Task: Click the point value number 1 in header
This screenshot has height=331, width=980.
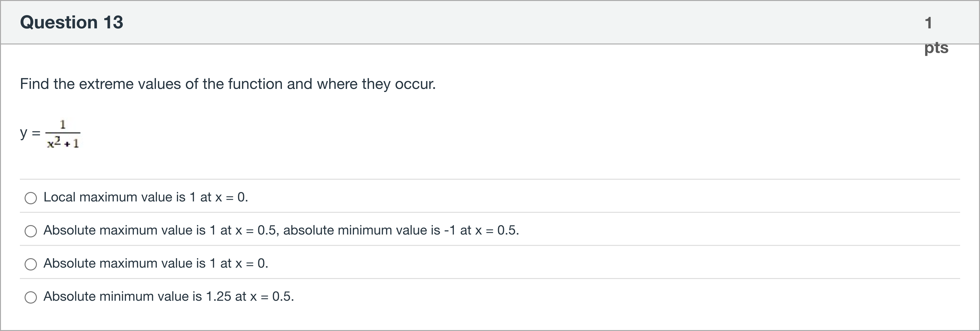Action: click(x=929, y=23)
